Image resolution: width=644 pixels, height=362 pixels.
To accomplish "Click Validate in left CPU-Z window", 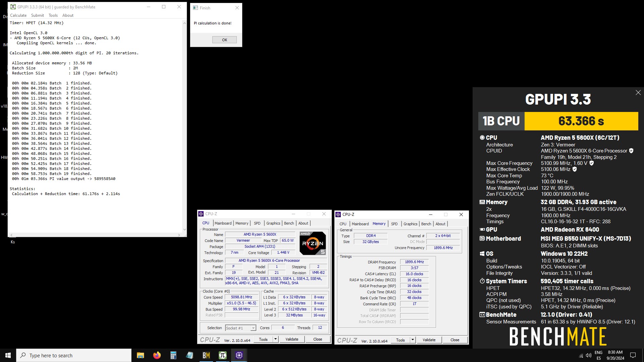I will (292, 340).
